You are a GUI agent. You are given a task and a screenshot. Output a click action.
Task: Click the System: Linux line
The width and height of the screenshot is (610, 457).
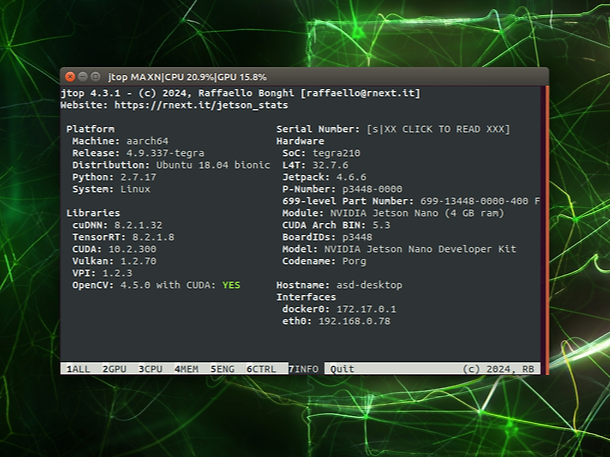111,189
